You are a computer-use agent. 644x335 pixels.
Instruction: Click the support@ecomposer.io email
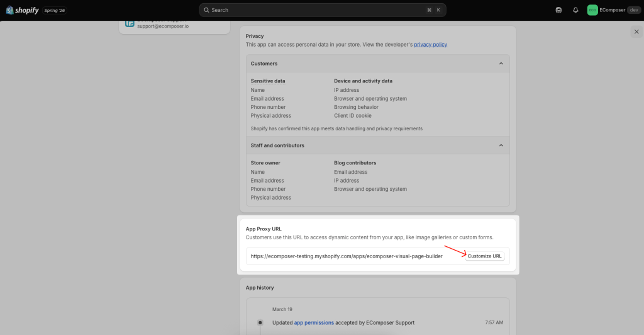click(163, 26)
